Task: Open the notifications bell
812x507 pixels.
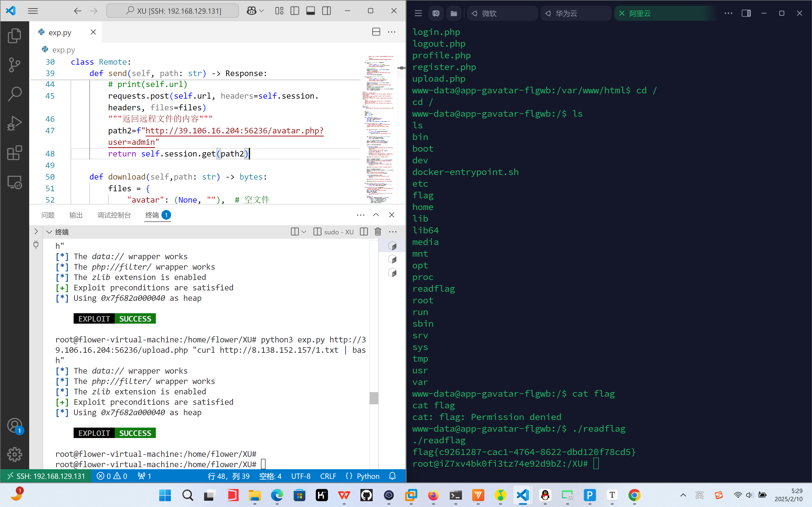Action: tap(392, 476)
